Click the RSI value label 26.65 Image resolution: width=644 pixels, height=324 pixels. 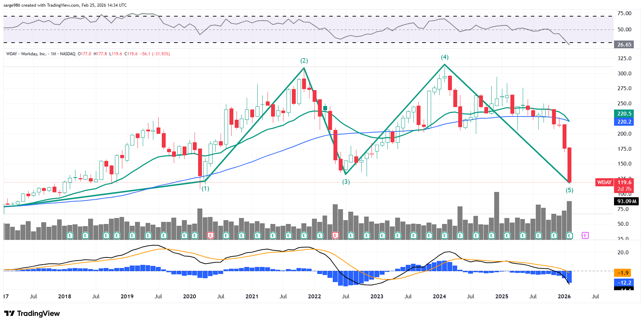click(624, 44)
